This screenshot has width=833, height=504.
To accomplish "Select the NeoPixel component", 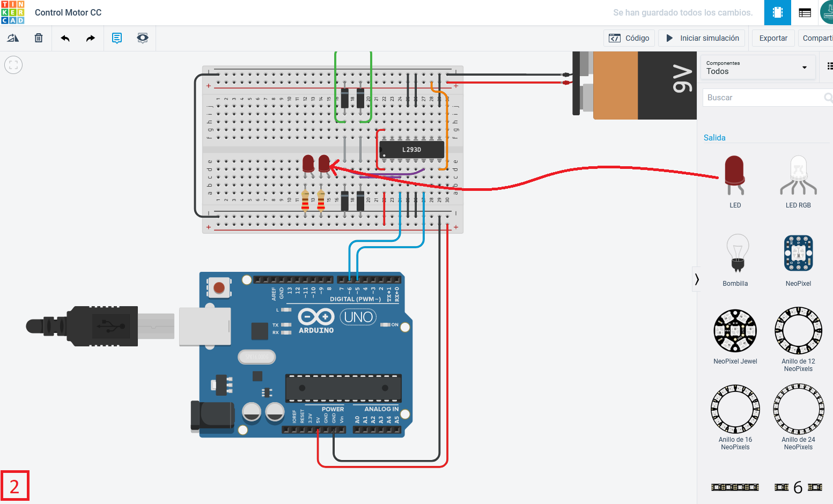I will coord(798,260).
